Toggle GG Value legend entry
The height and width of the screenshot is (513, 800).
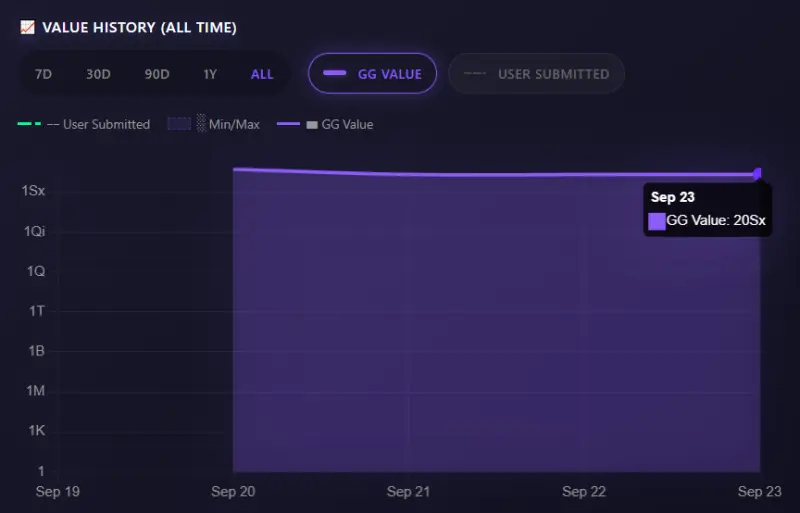[325, 124]
